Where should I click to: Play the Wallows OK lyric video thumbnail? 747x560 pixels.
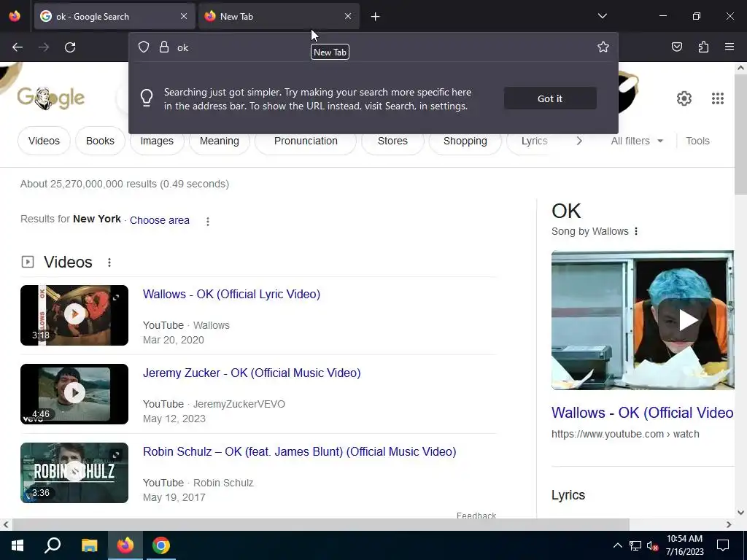(x=74, y=315)
